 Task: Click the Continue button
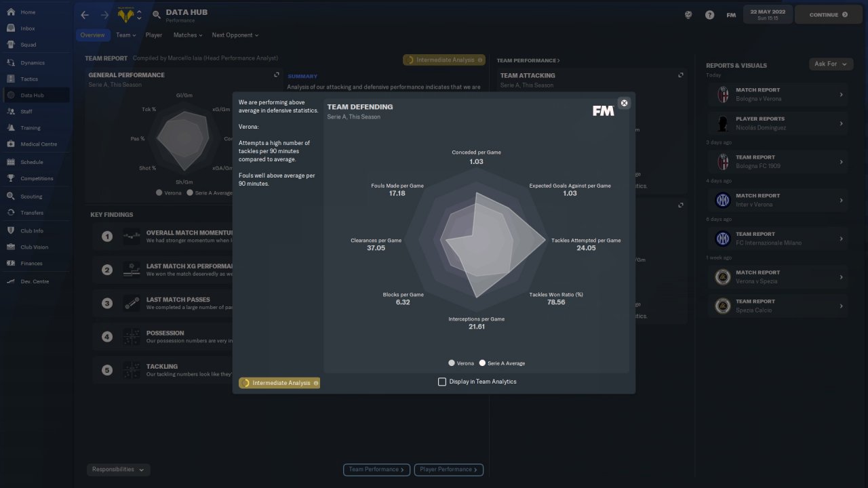(829, 14)
